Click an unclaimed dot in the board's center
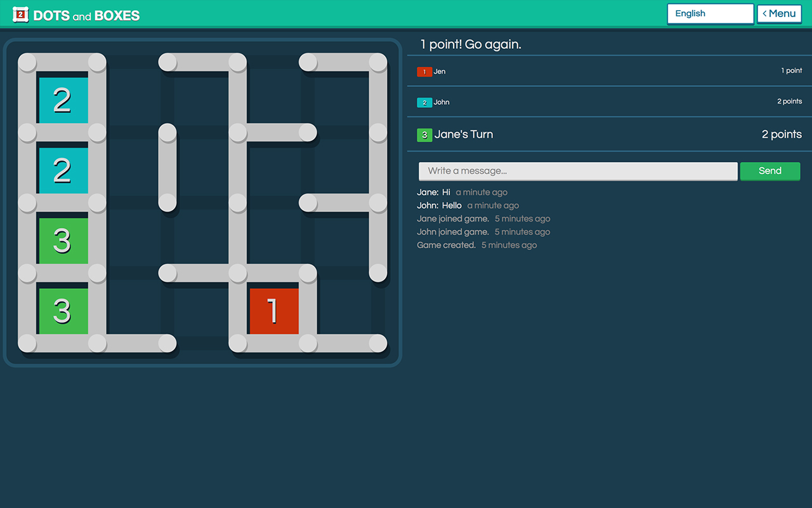Image resolution: width=812 pixels, height=508 pixels. [238, 203]
